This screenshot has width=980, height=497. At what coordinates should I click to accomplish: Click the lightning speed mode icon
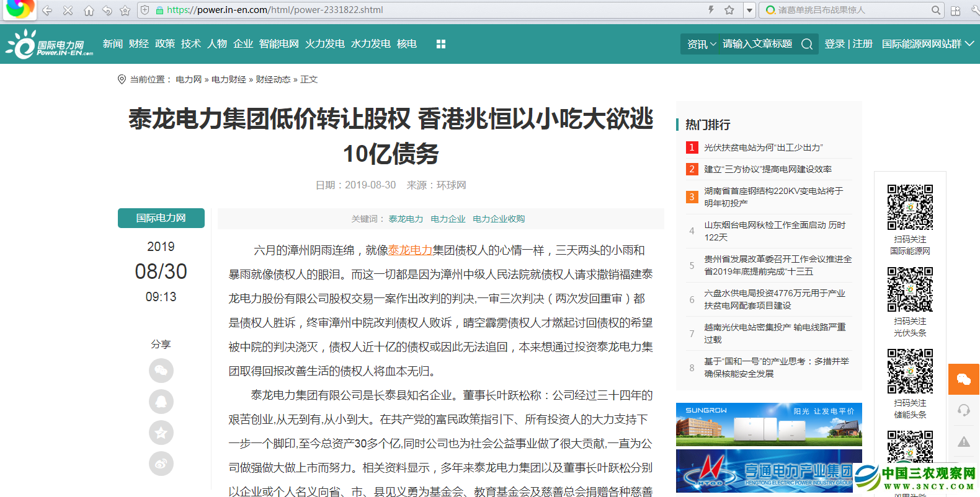click(x=711, y=10)
